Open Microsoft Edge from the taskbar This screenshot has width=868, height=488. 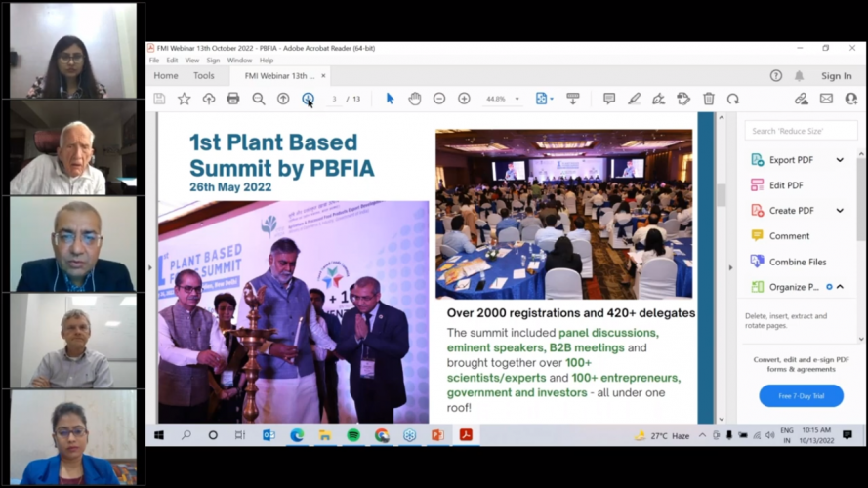297,435
